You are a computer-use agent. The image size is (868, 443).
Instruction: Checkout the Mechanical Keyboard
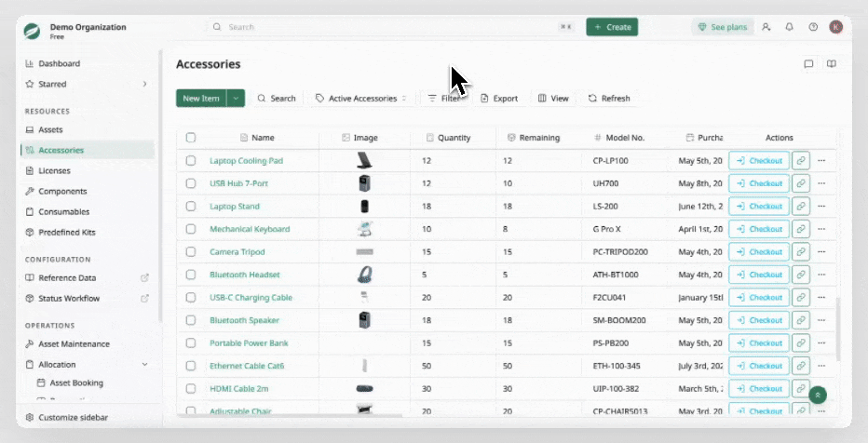click(759, 229)
